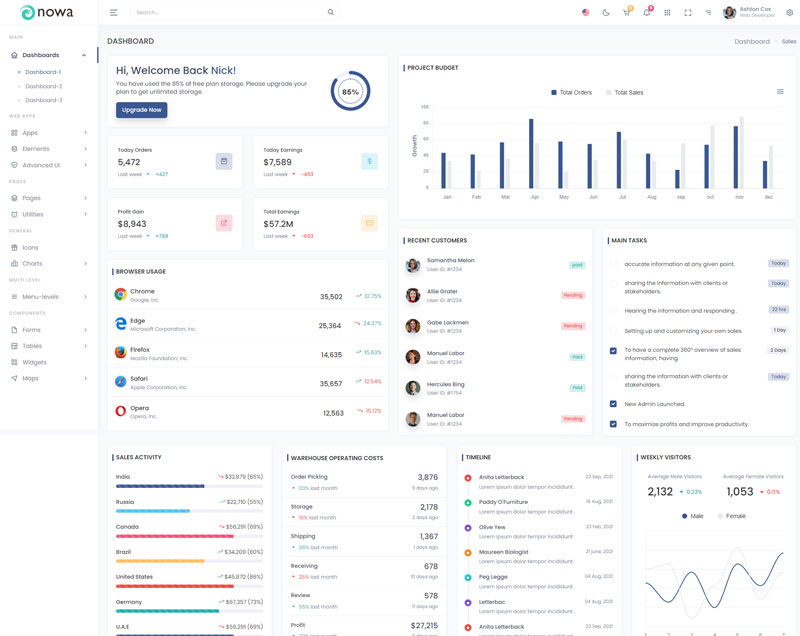Open Widgets from the sidebar
Screen dimensions: 800x636
tap(34, 362)
